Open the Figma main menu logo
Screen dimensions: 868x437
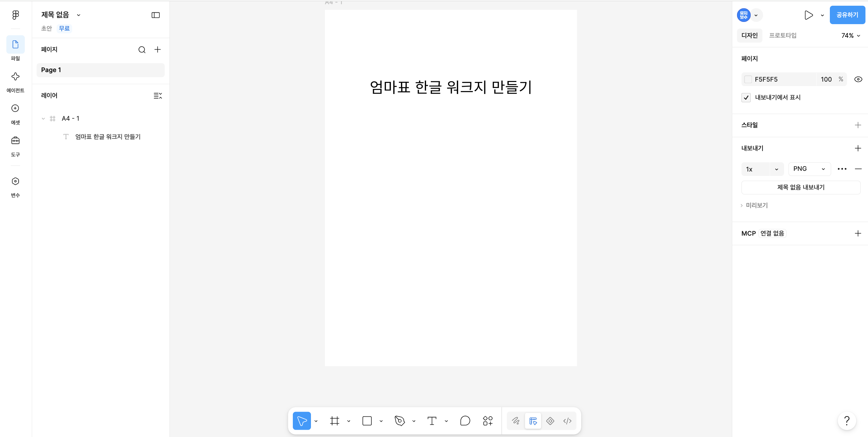point(16,15)
